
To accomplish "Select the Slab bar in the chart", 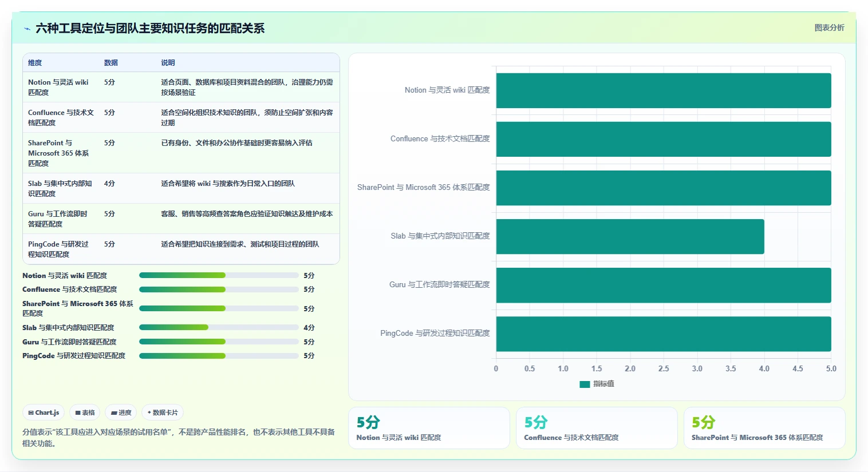I will [630, 236].
